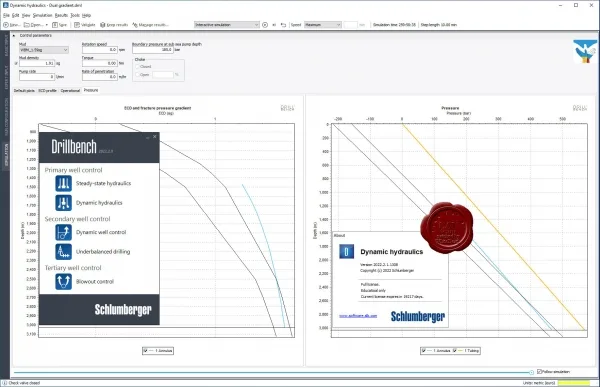Click the Dynamic hydraulics About dialog icon
This screenshot has height=387, width=600.
[x=347, y=252]
